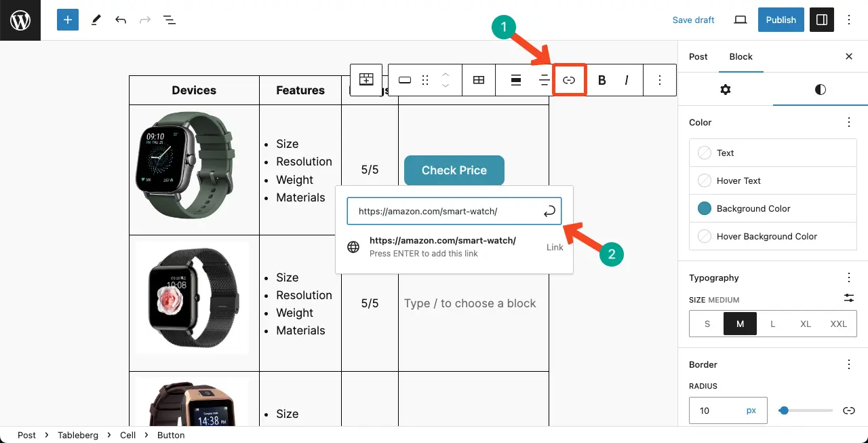Viewport: 868px width, 443px height.
Task: Select font size XXL
Action: (839, 324)
